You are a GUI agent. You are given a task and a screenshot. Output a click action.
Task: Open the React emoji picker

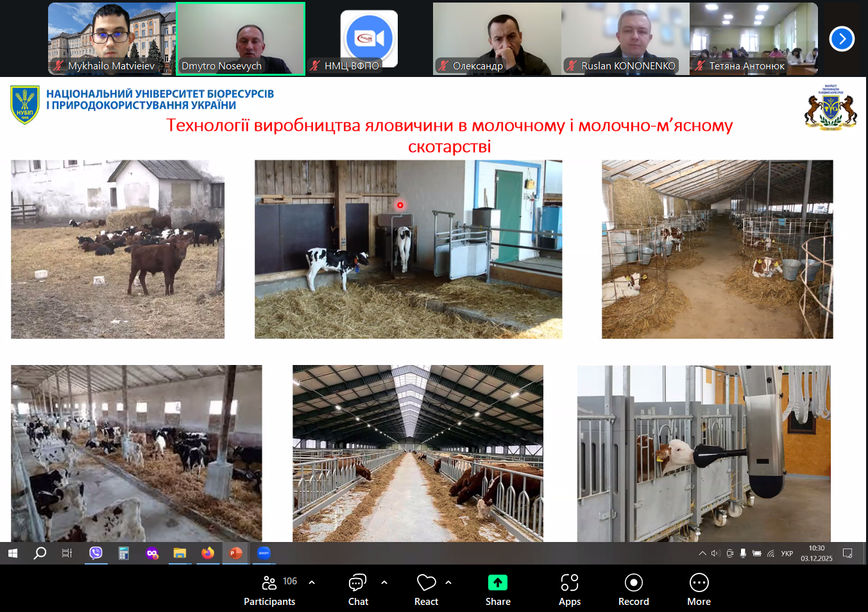tap(426, 590)
